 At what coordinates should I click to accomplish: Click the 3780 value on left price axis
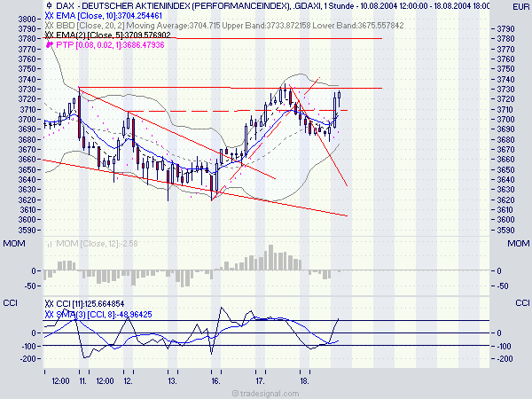pos(27,39)
